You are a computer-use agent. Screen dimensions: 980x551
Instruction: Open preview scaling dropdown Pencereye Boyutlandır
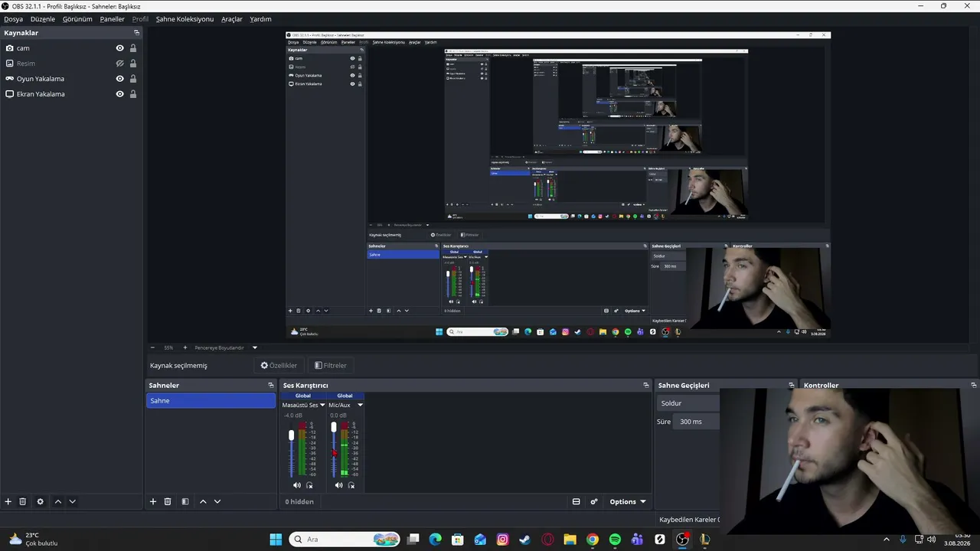tap(226, 347)
